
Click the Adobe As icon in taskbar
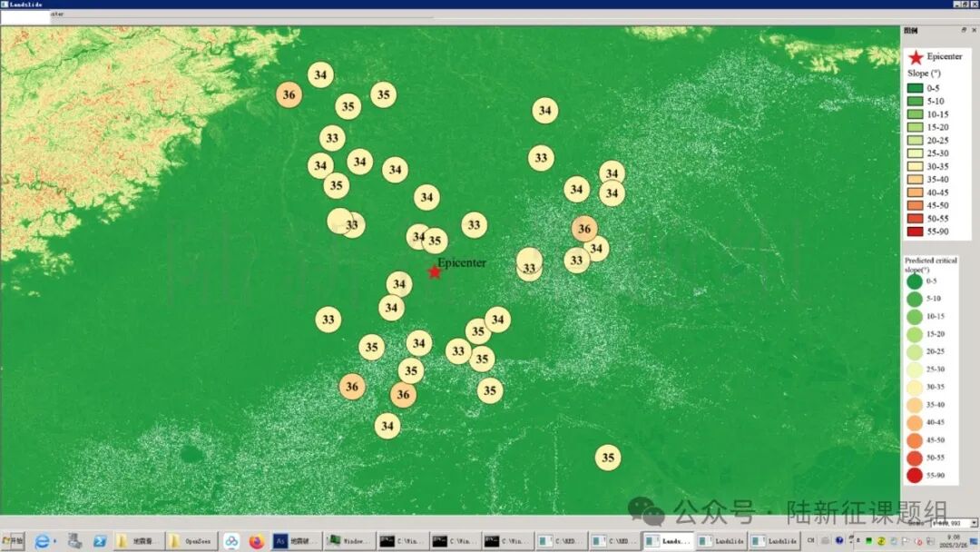tap(280, 541)
